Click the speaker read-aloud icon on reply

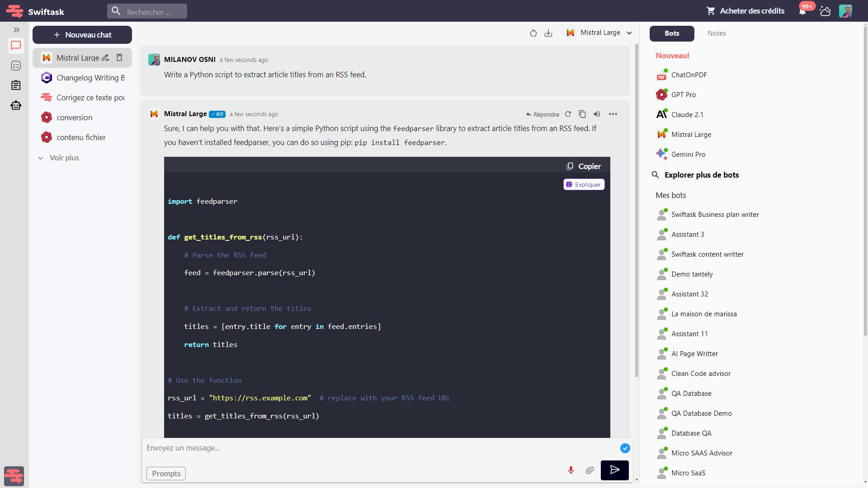coord(597,114)
